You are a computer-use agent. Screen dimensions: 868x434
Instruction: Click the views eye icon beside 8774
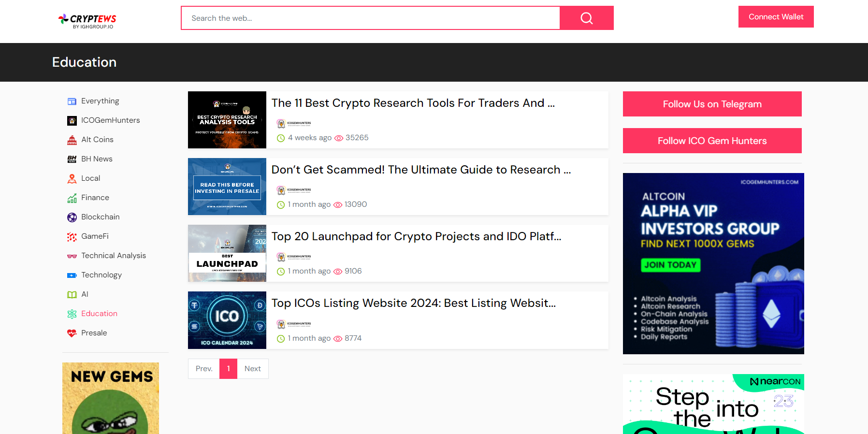[338, 339]
